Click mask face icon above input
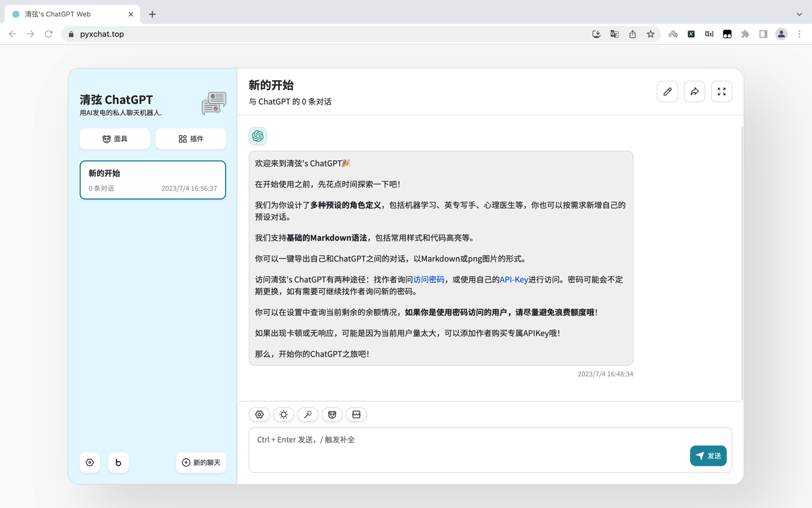 tap(332, 414)
